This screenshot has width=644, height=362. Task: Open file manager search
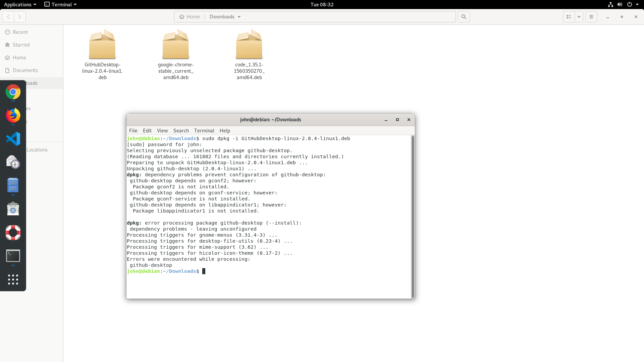click(x=464, y=17)
